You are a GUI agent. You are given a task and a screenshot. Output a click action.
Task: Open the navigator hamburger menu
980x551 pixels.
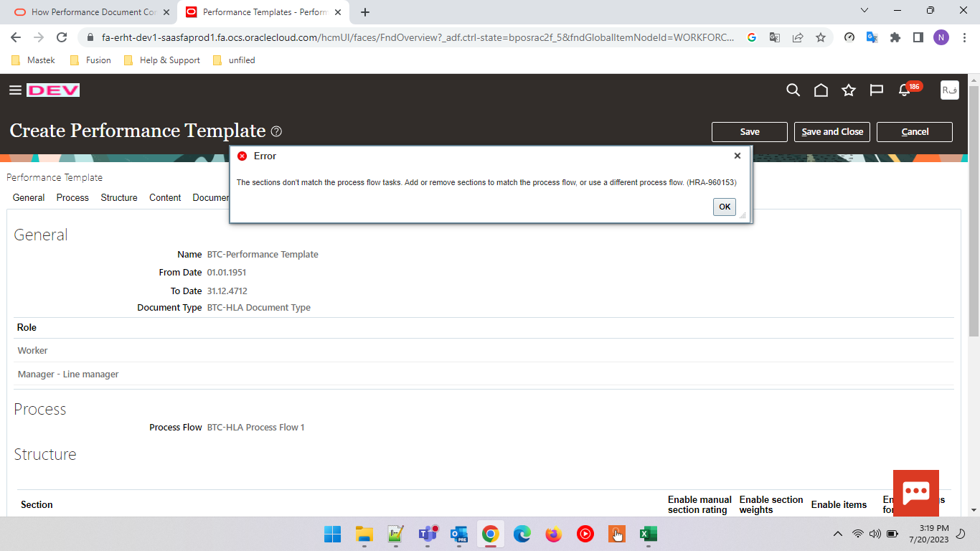(x=15, y=90)
